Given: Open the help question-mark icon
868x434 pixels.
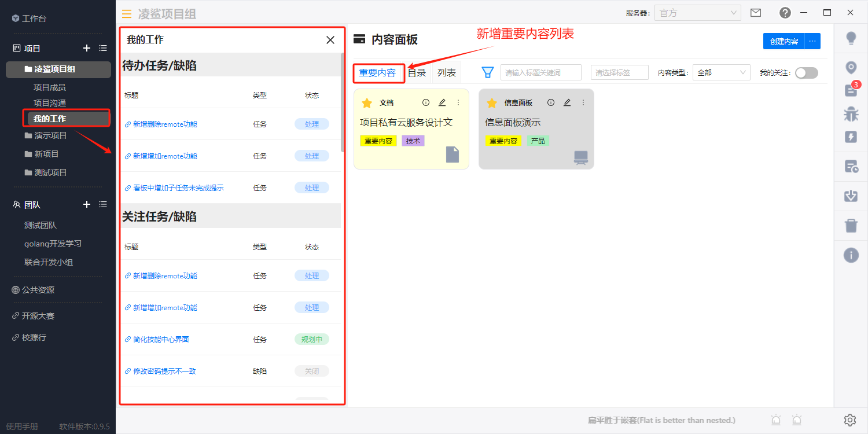Looking at the screenshot, I should pos(785,13).
